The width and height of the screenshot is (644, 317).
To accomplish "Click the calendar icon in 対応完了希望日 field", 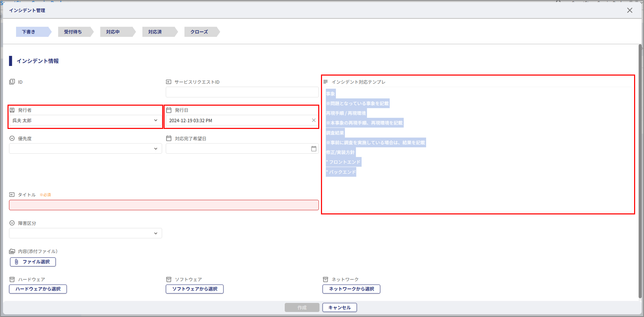I will [313, 149].
